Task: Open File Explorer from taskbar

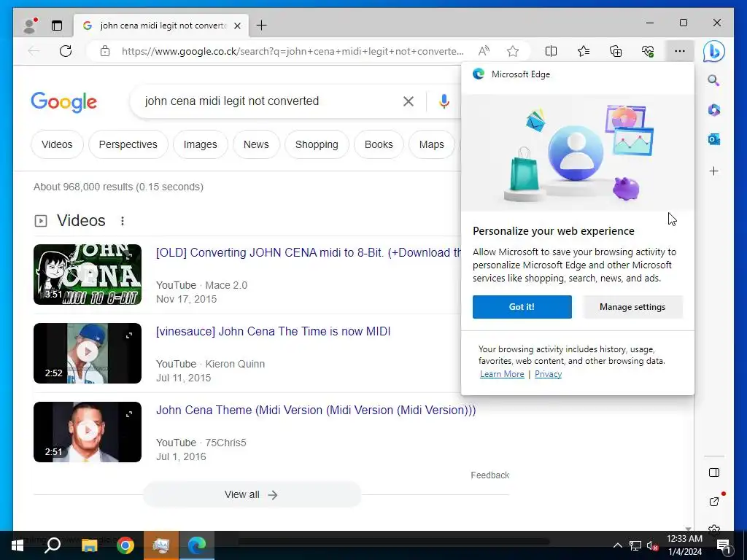Action: point(89,545)
